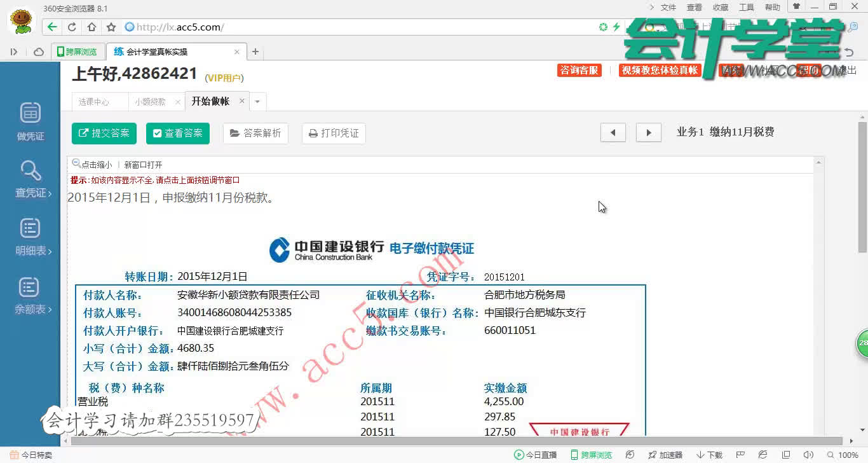The width and height of the screenshot is (868, 463).
Task: Open 做凭证 in the left sidebar
Action: 31,121
